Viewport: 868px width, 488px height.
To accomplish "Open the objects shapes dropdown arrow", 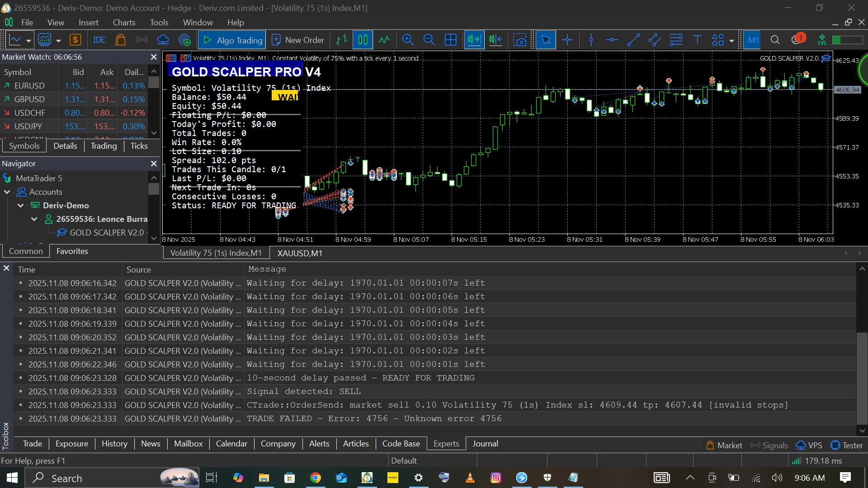I will pos(731,41).
